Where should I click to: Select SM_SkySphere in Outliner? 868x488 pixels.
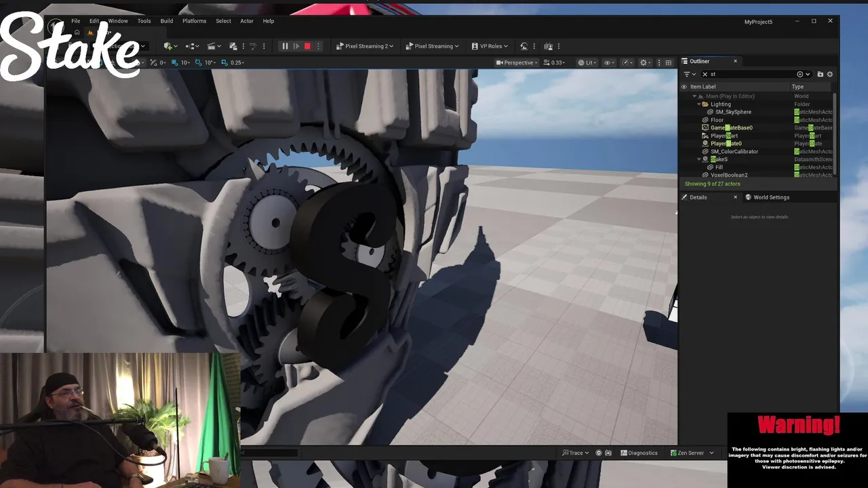(x=733, y=112)
